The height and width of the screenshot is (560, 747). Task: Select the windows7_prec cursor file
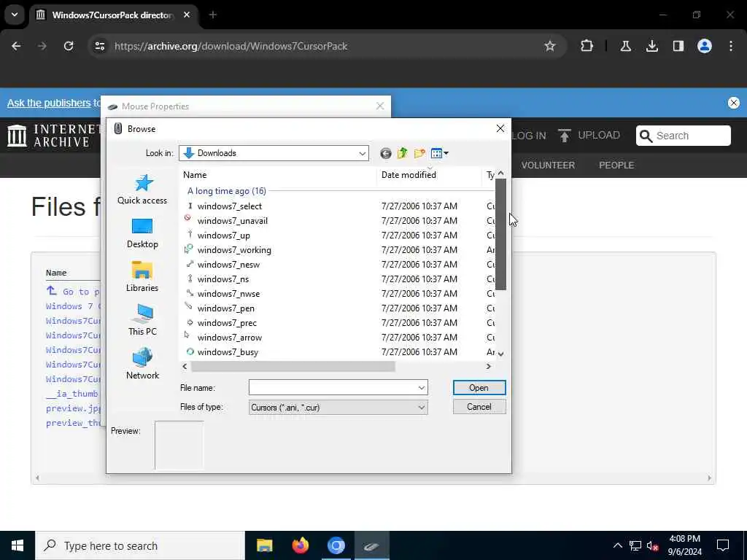pos(227,323)
